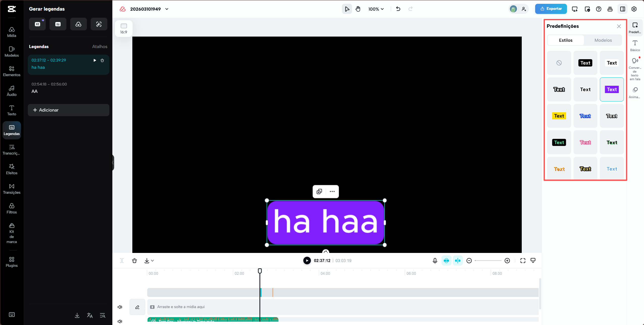Image resolution: width=644 pixels, height=325 pixels.
Task: Switch to the Modelos tab in Predefinições
Action: pyautogui.click(x=603, y=40)
